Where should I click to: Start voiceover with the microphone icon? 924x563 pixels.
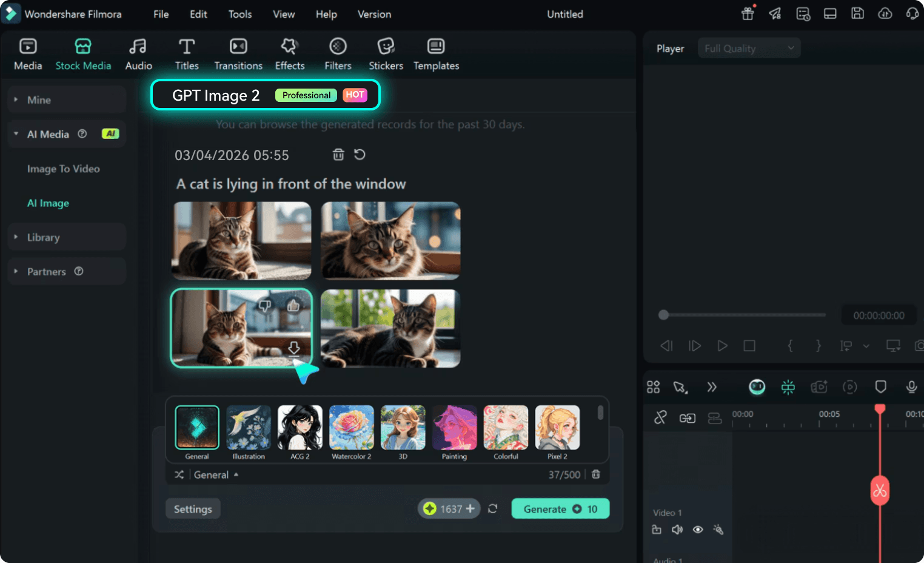911,387
